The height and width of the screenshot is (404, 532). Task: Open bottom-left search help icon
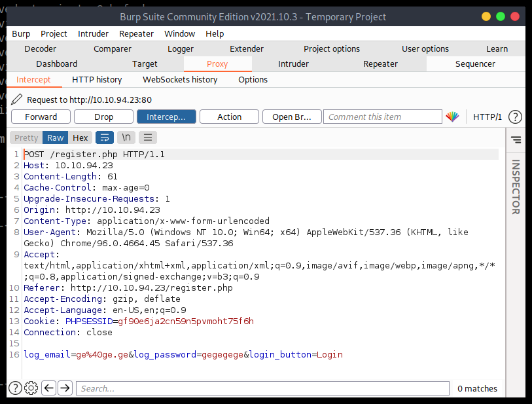coord(14,388)
